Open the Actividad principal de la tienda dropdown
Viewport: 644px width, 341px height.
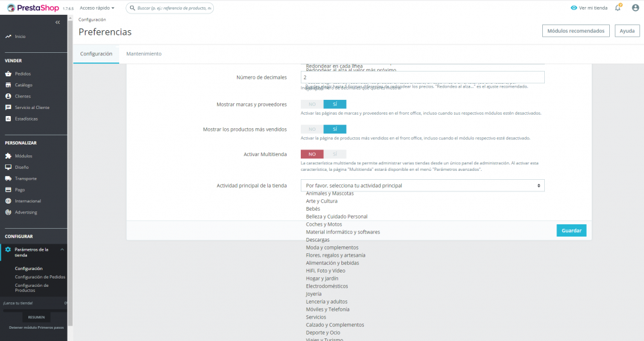[422, 186]
